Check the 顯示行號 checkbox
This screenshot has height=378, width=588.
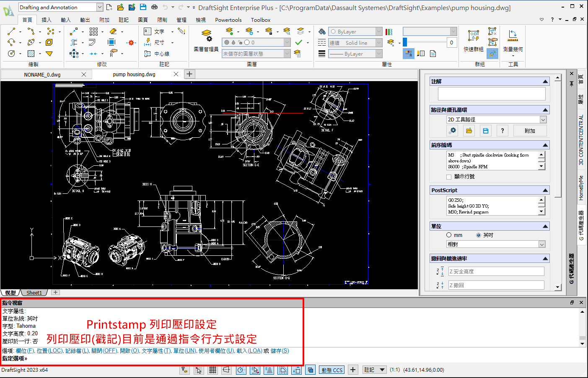click(449, 177)
